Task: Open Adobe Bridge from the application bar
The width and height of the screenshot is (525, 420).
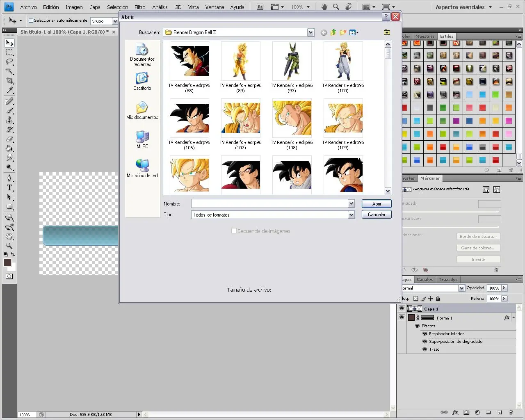Action: click(260, 7)
